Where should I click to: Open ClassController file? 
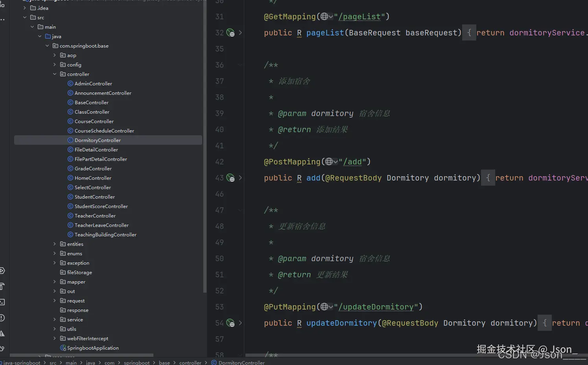point(92,112)
